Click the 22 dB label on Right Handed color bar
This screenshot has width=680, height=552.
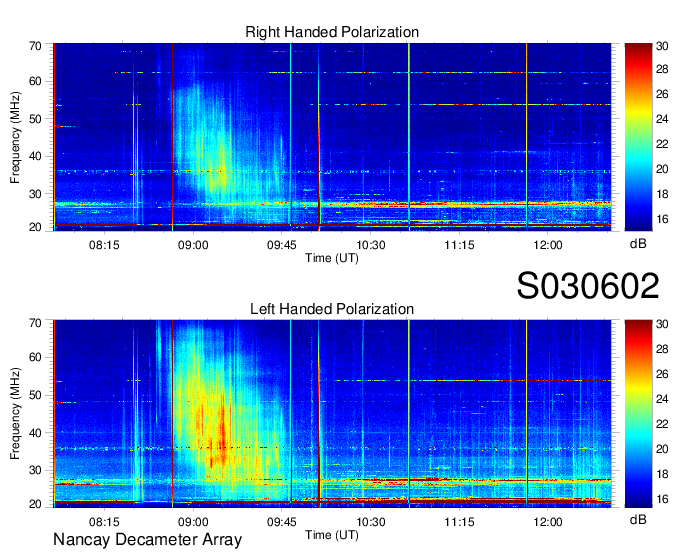pyautogui.click(x=662, y=144)
